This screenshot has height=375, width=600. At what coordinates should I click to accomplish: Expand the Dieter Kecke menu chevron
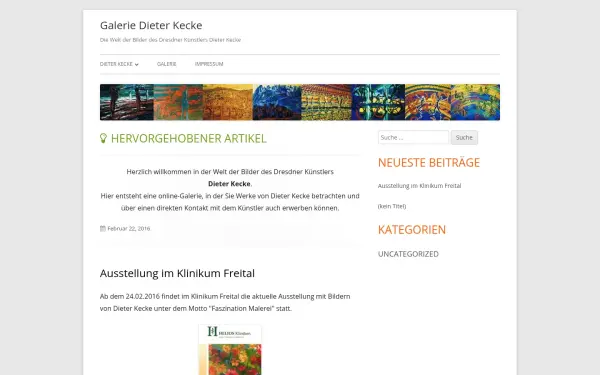(137, 65)
